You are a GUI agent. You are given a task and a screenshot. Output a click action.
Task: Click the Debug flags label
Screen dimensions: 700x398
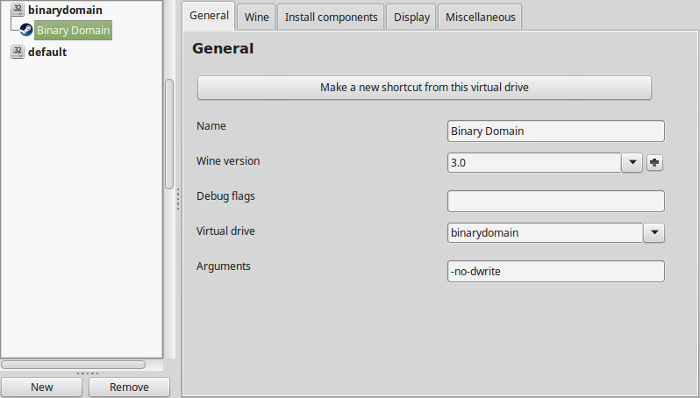pyautogui.click(x=225, y=196)
